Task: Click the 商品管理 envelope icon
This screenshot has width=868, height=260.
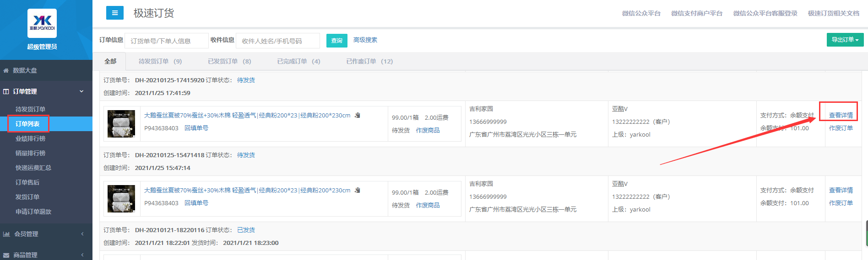Action: pos(6,255)
